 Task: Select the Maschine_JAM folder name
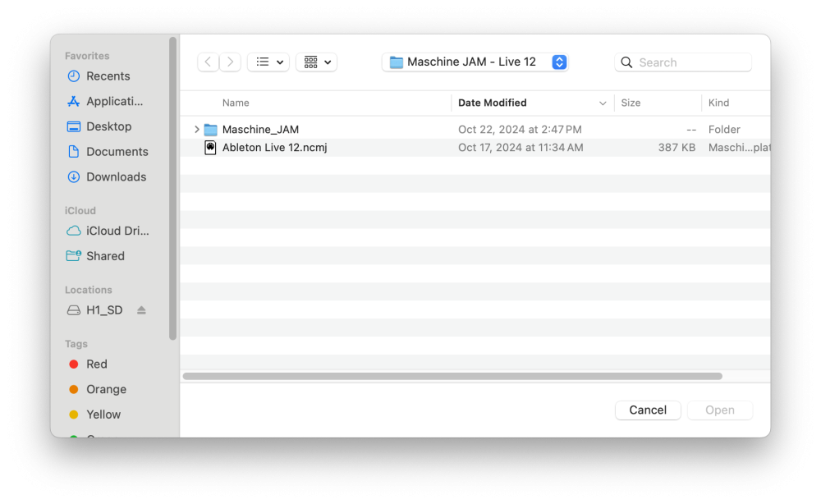(x=260, y=129)
